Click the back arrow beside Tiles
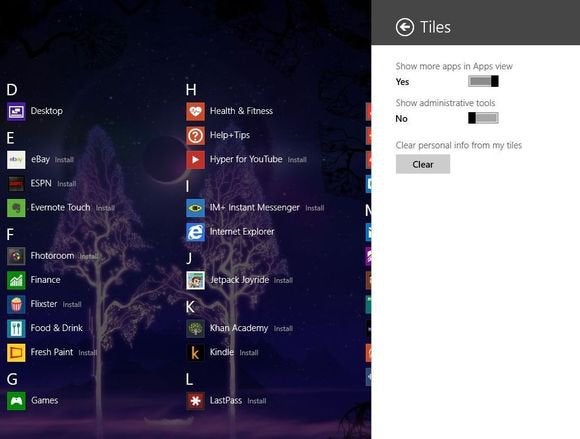 tap(405, 27)
